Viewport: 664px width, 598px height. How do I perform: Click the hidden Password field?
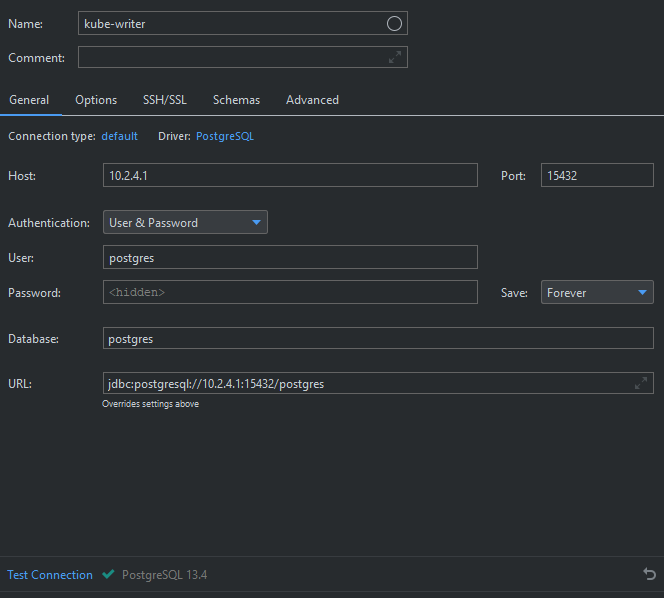coord(290,292)
